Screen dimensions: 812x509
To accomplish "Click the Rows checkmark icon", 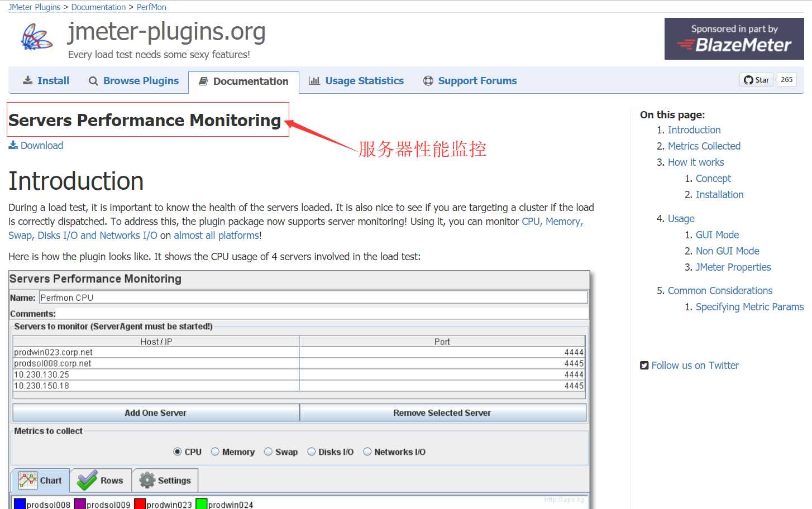I will (87, 480).
